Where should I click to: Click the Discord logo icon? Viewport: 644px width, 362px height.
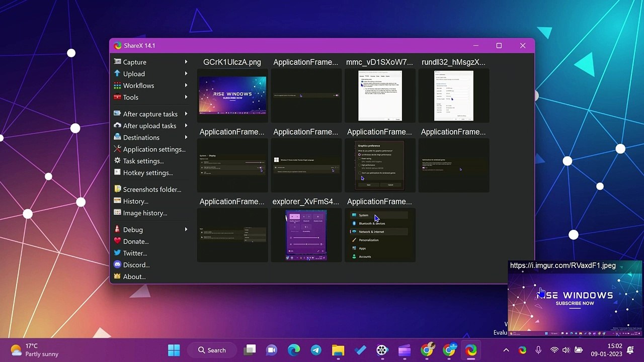pyautogui.click(x=117, y=265)
